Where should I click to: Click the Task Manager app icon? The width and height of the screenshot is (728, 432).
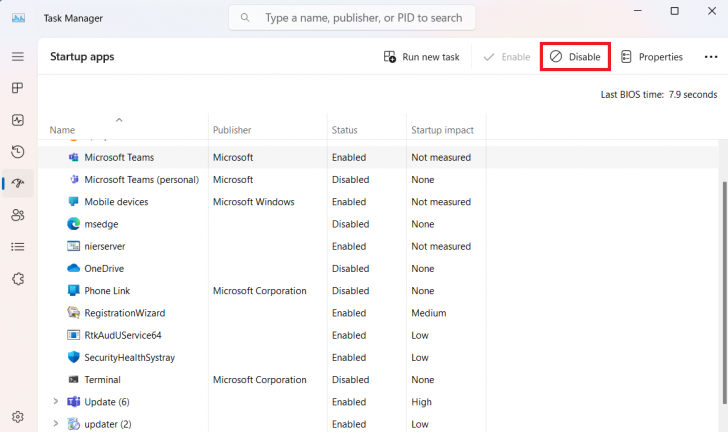point(19,18)
